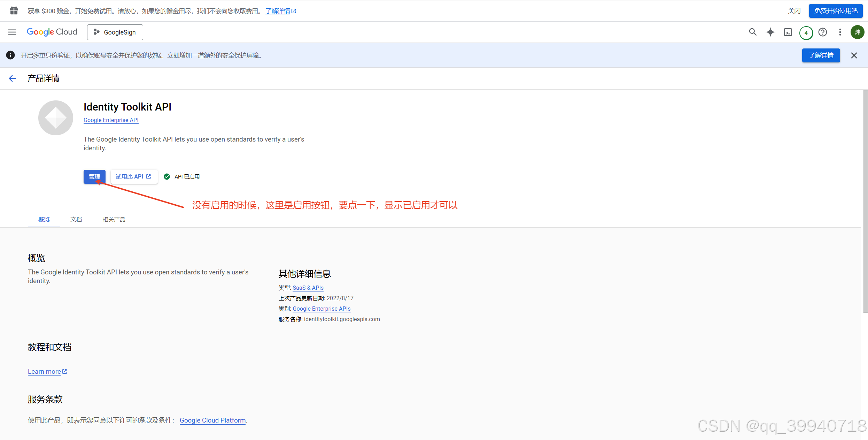This screenshot has width=868, height=440.
Task: Open the help question mark icon
Action: point(823,32)
